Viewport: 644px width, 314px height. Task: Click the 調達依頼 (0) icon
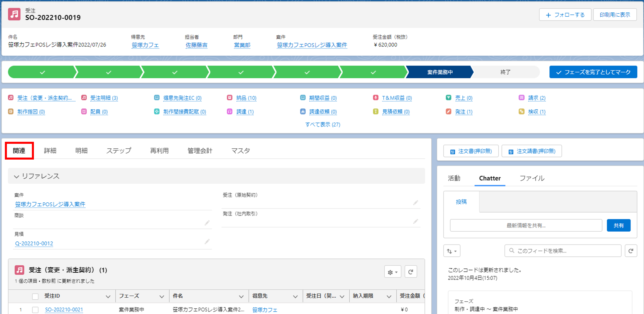[303, 111]
